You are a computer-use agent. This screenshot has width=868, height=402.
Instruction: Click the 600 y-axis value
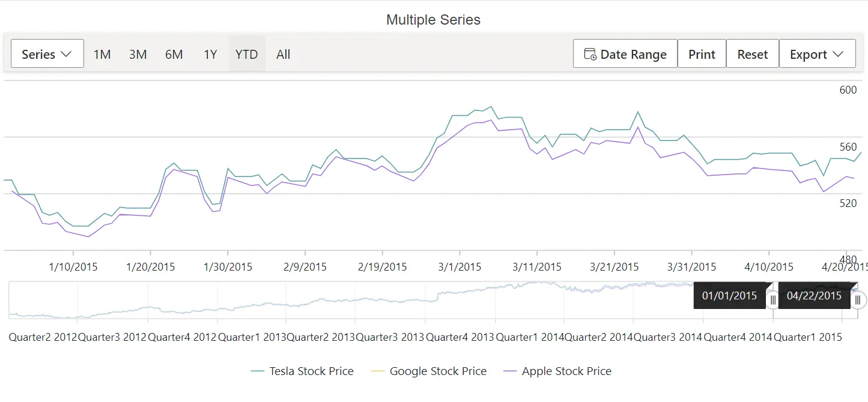[x=848, y=90]
